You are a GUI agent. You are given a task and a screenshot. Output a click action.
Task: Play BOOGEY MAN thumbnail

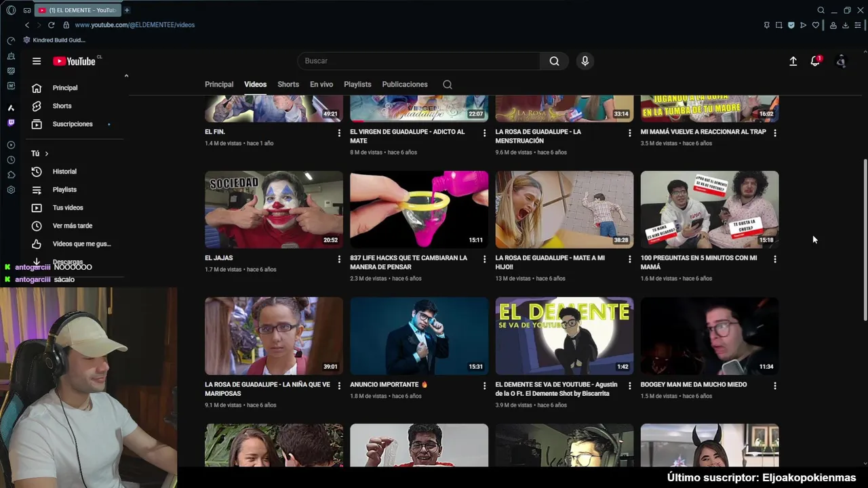point(709,336)
